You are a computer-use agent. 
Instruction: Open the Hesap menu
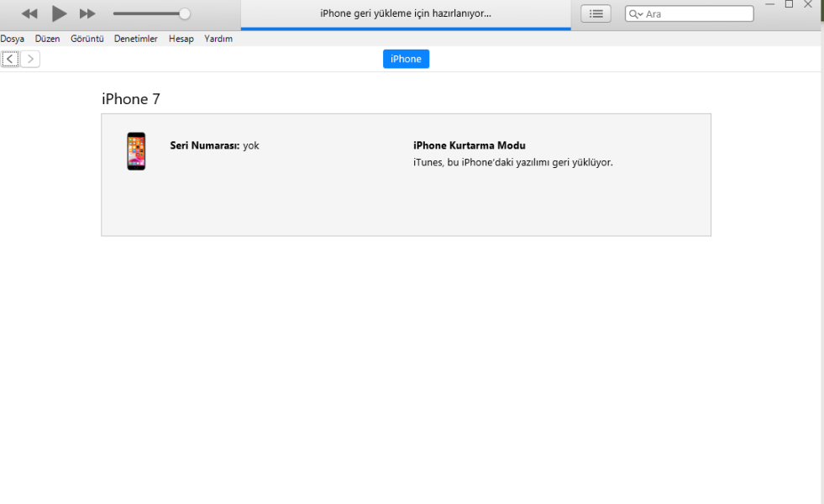(181, 39)
